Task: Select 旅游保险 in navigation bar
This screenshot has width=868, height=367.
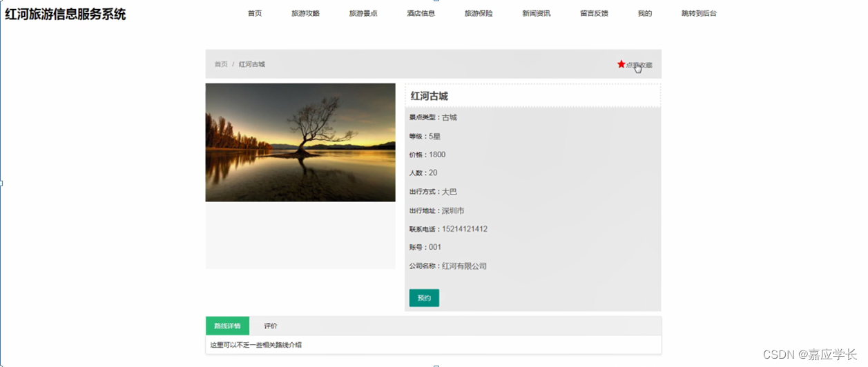Action: (x=479, y=13)
